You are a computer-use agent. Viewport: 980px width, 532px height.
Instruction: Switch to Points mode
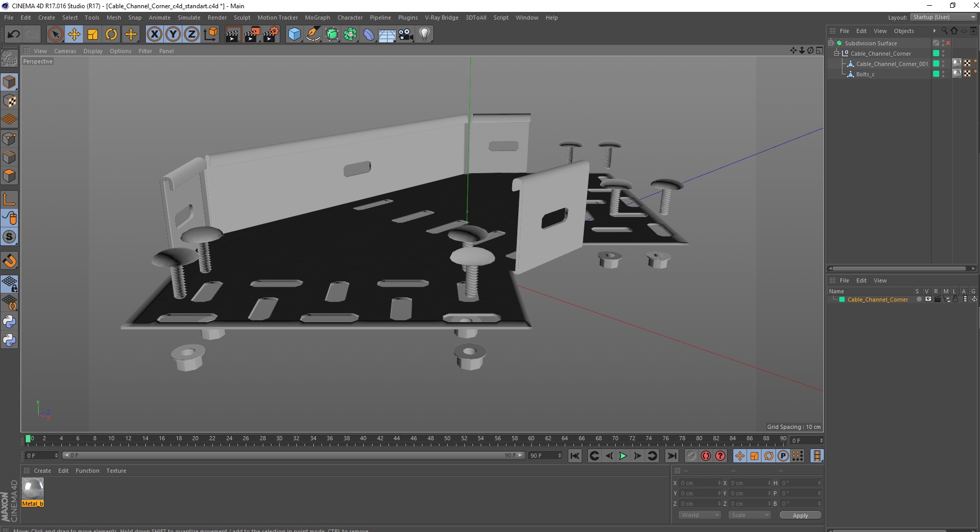9,139
